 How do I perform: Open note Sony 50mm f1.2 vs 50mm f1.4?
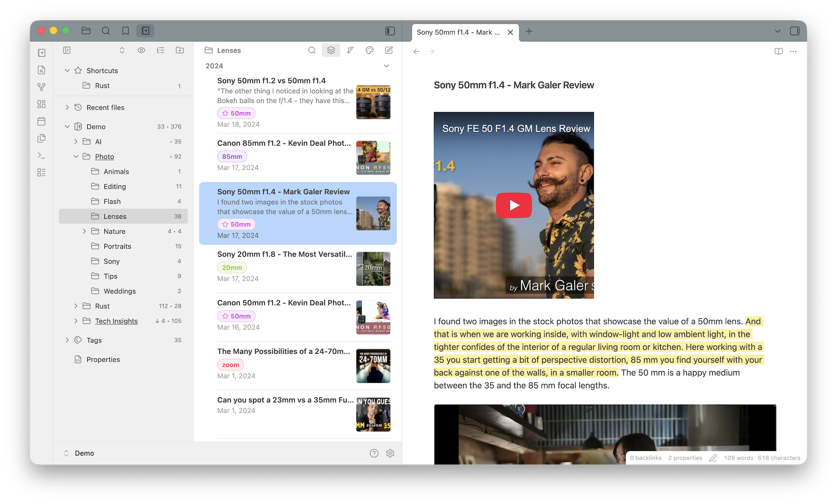point(298,102)
